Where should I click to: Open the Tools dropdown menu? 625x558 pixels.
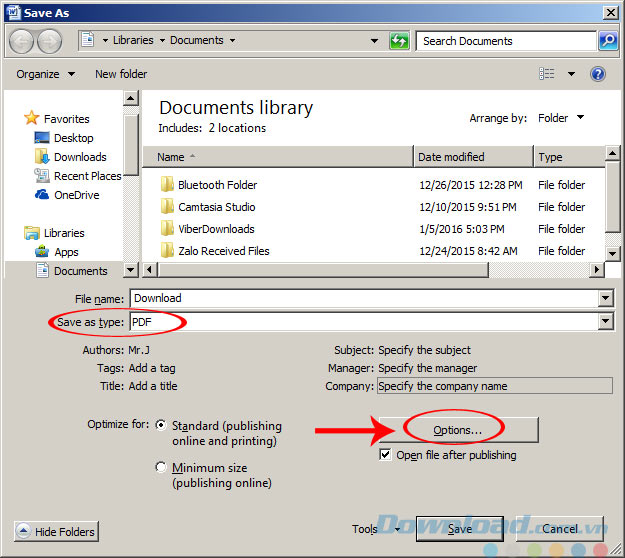coord(376,529)
